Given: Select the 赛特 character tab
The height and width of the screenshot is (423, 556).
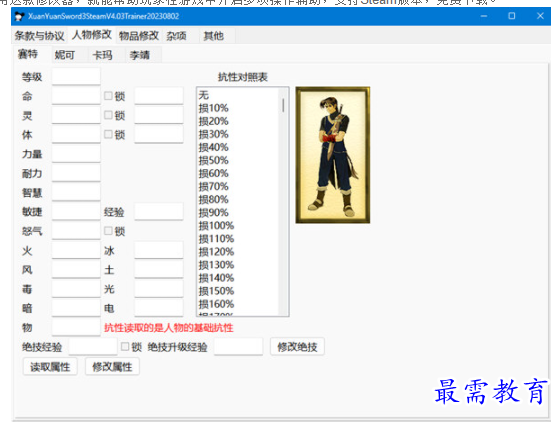Looking at the screenshot, I should point(28,54).
